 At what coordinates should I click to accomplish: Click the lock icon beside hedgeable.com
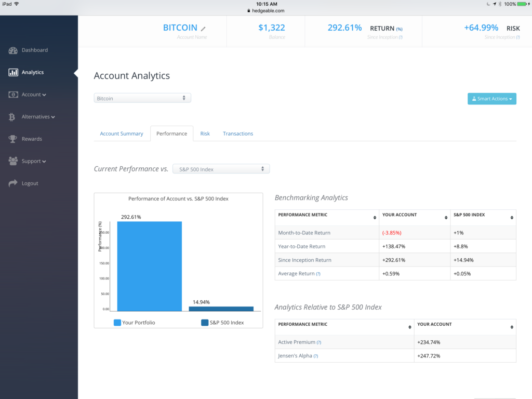249,10
